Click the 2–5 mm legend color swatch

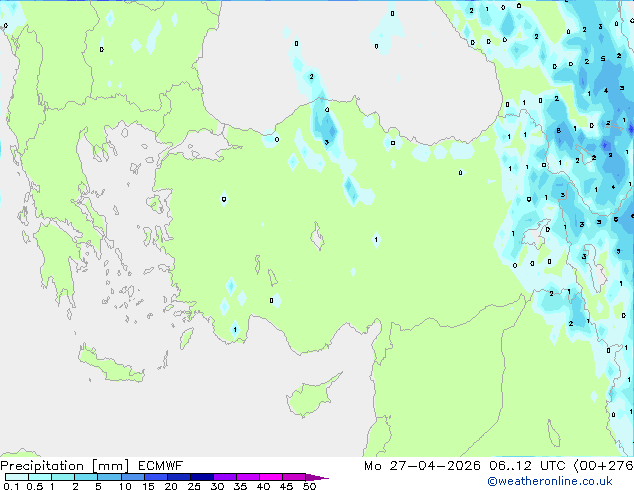(87, 477)
